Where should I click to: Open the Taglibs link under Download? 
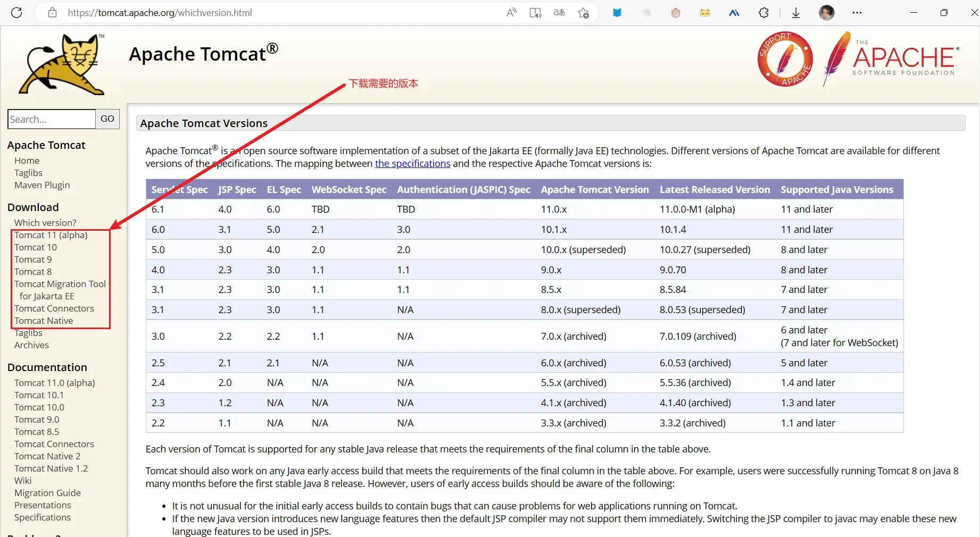tap(28, 333)
